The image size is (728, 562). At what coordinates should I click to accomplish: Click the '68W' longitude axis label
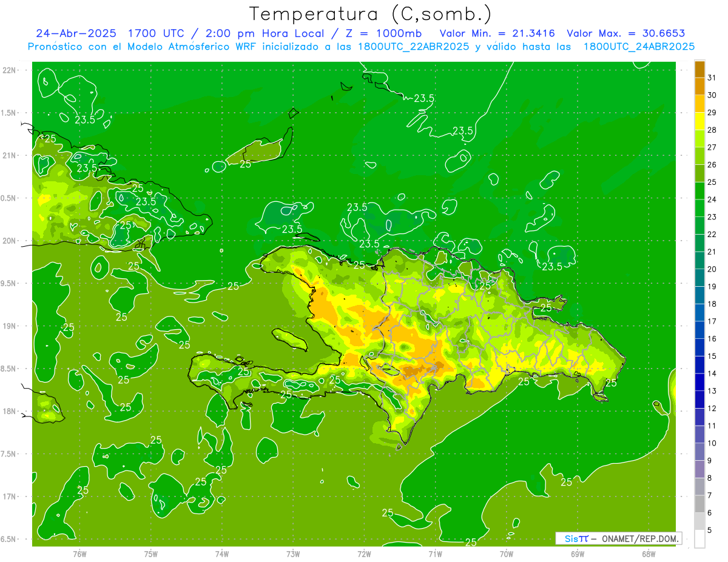point(649,554)
